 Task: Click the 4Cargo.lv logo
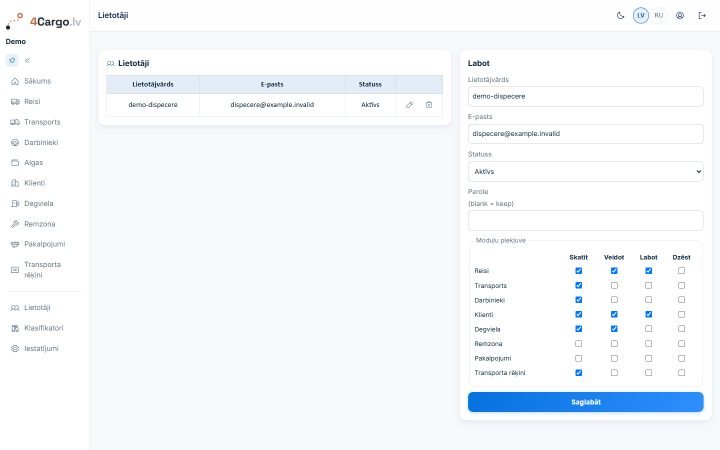pos(44,21)
